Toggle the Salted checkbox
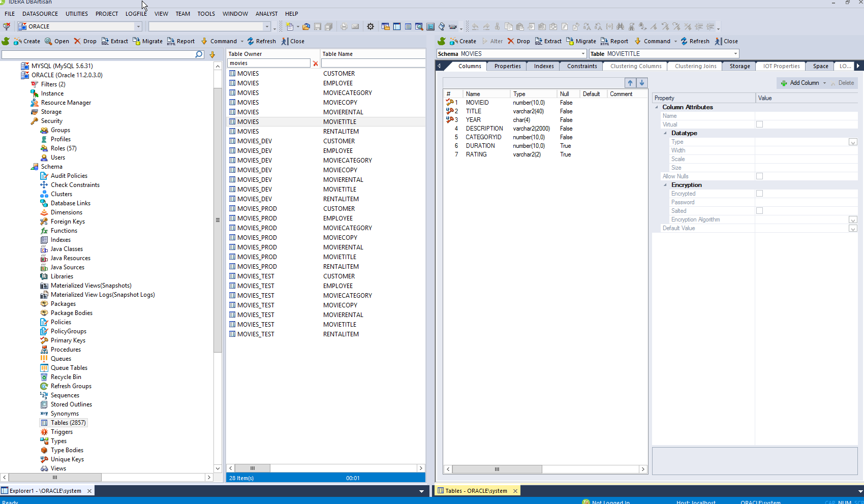 [x=759, y=211]
